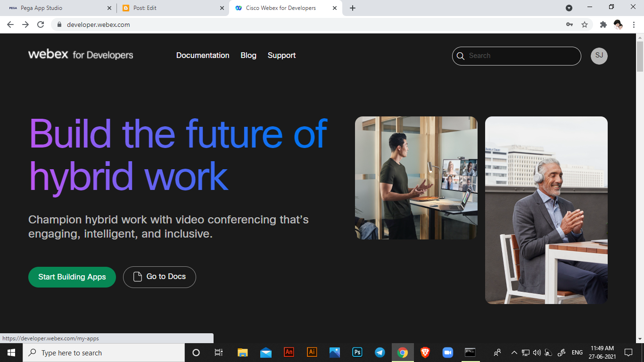The width and height of the screenshot is (644, 362).
Task: Click the scrollbar down arrow
Action: (640, 339)
